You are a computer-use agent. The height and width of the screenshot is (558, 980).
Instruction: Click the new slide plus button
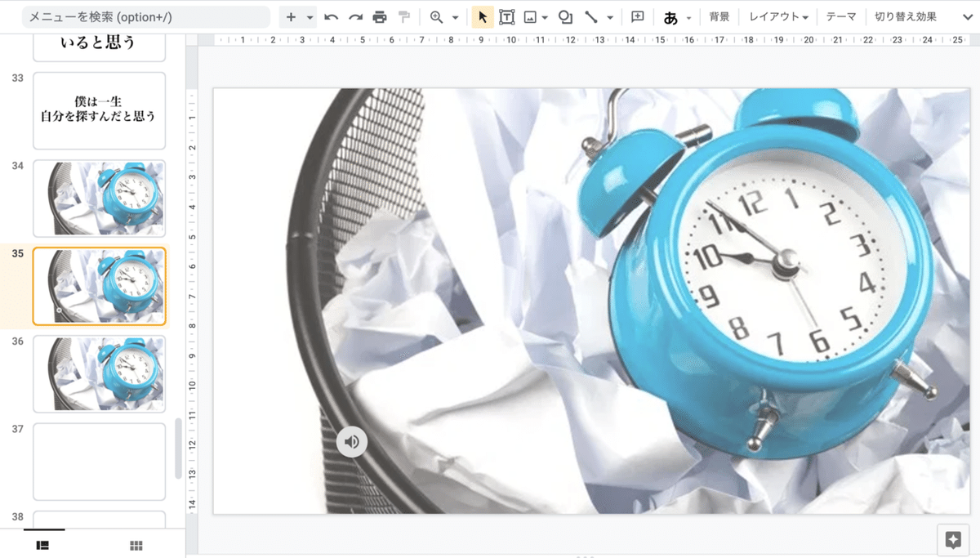[x=291, y=17]
